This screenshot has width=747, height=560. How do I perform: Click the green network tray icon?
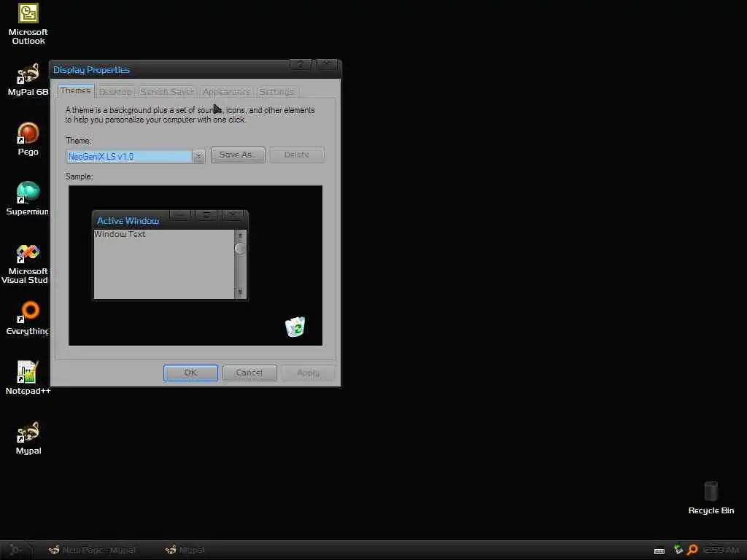(x=678, y=550)
